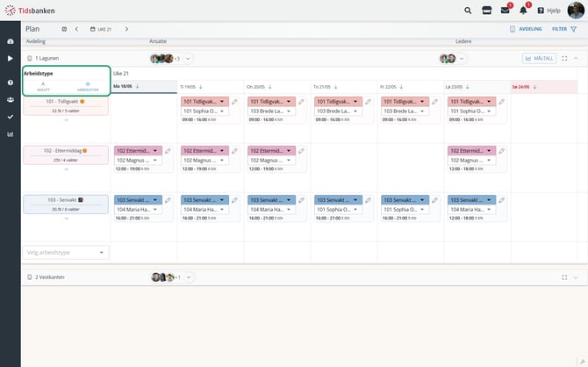Open the store icon in top bar
The image size is (588, 367).
pyautogui.click(x=486, y=11)
